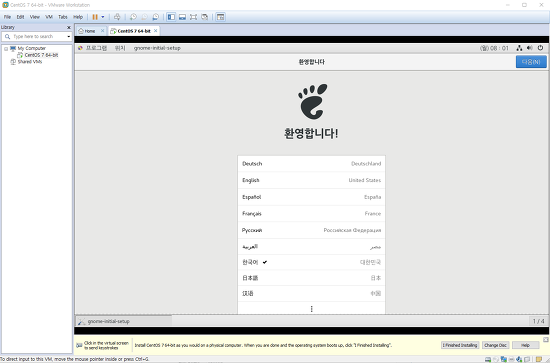Open the GNOME network status icon
Screen dimensions: 550x363
click(x=519, y=48)
